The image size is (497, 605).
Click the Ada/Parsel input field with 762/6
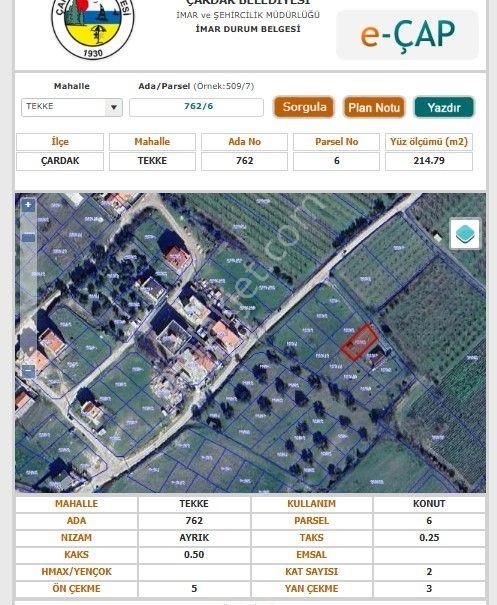coord(196,107)
